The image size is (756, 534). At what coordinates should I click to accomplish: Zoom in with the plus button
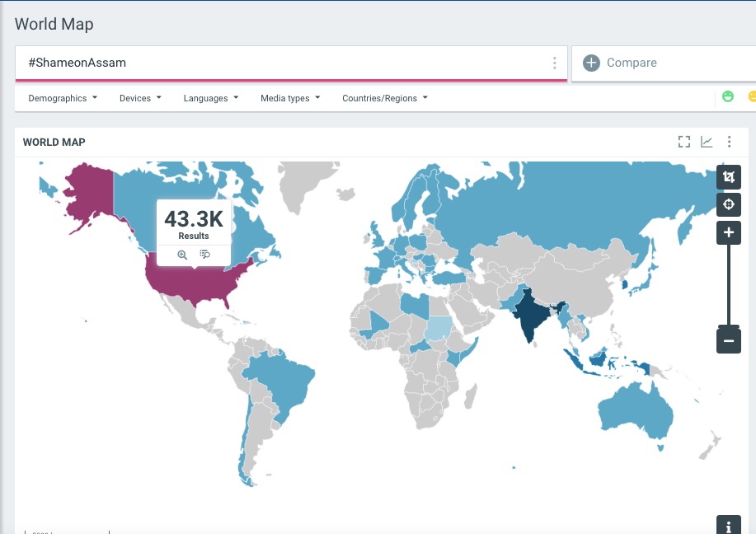pos(729,232)
